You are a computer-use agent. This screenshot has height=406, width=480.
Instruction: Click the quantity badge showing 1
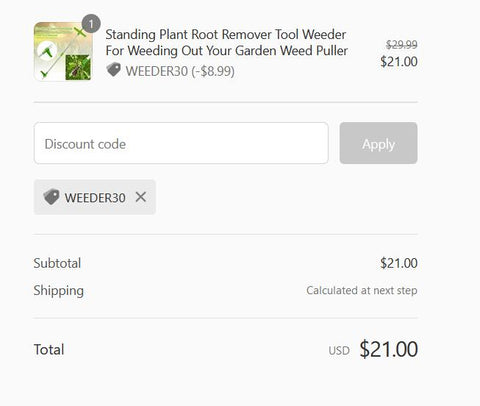click(x=91, y=24)
